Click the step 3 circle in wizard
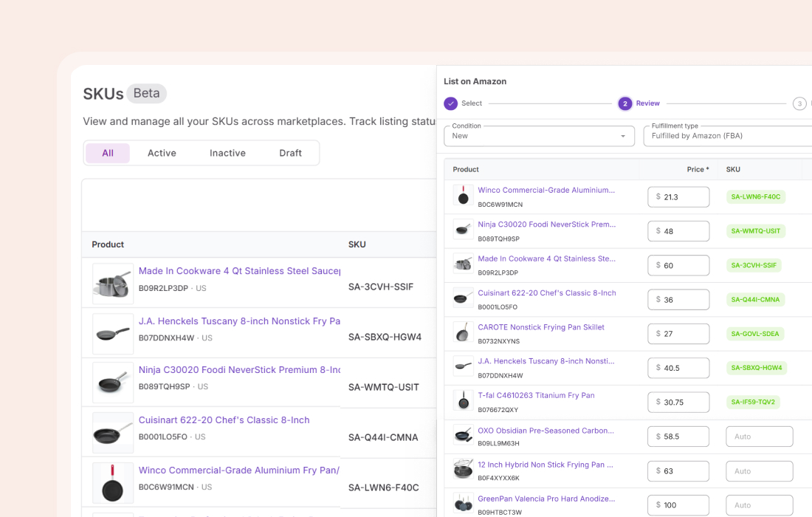This screenshot has height=517, width=812. 799,103
